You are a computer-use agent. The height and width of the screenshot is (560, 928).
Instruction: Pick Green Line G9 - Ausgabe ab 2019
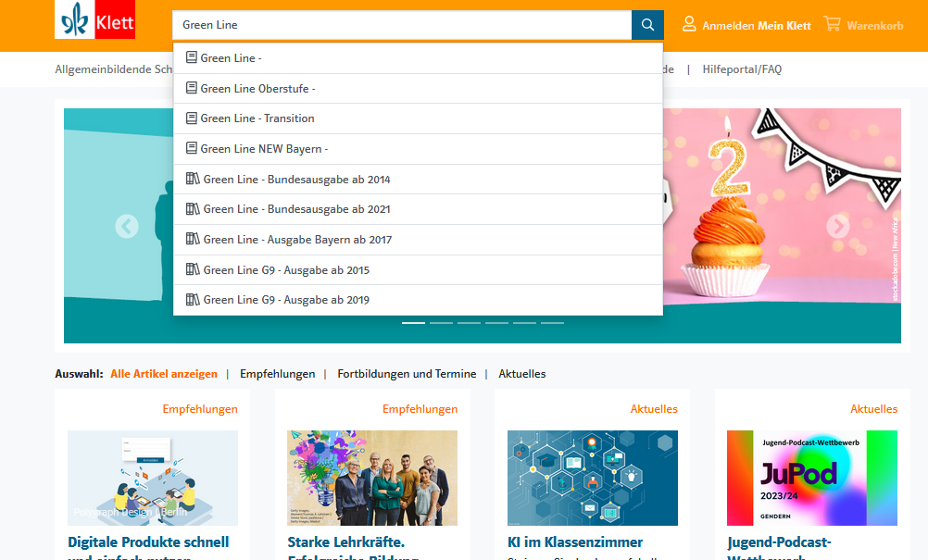[286, 300]
